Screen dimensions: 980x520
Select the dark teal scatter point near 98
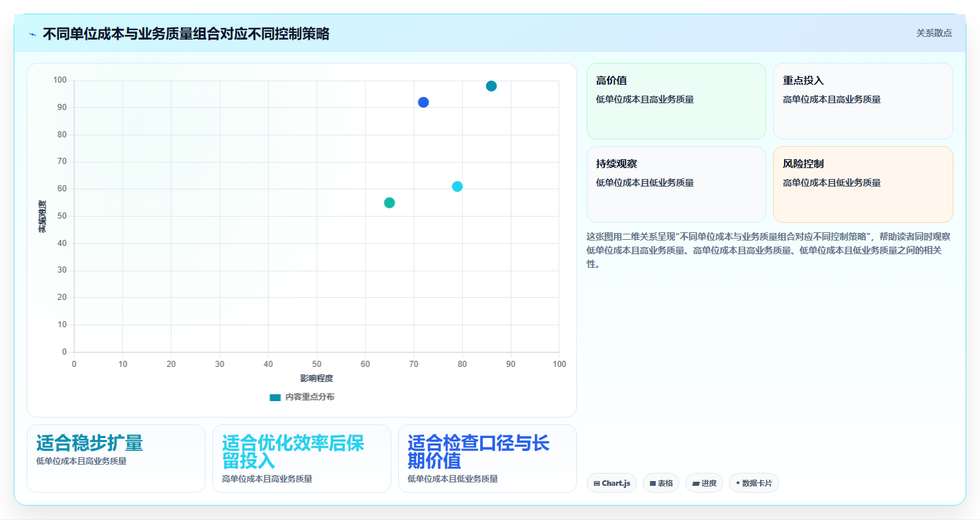(491, 86)
